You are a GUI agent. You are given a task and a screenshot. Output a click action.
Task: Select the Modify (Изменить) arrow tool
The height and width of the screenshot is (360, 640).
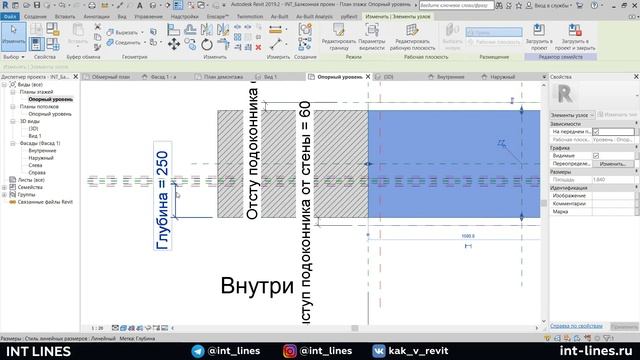click(13, 36)
